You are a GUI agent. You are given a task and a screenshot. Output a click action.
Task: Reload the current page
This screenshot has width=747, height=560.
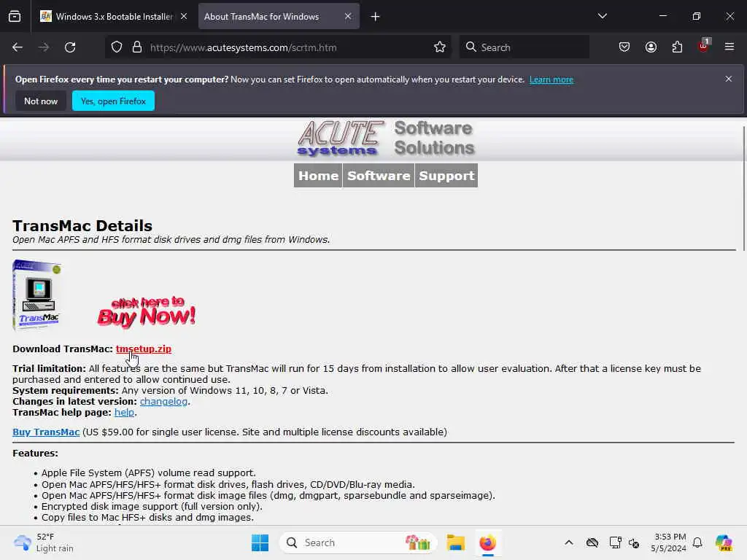pyautogui.click(x=70, y=47)
